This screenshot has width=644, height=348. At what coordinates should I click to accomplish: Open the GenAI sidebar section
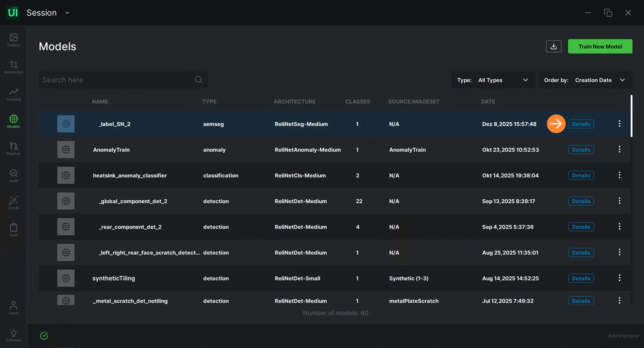[13, 203]
